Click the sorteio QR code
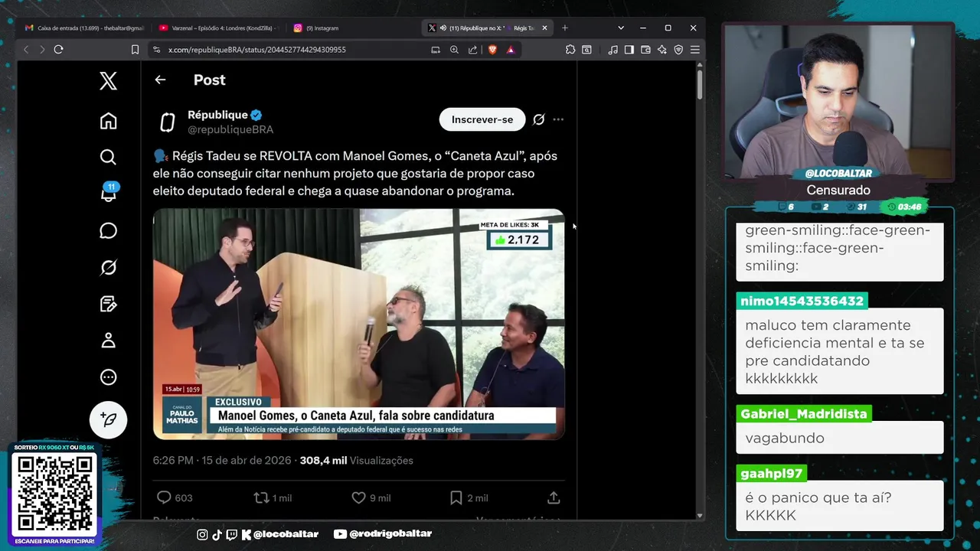 pos(54,494)
